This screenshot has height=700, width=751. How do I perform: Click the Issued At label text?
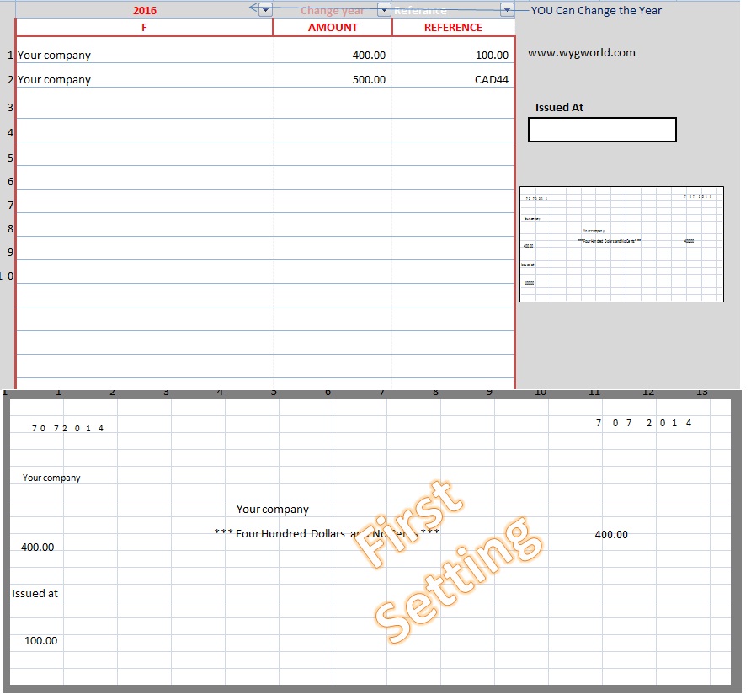(x=558, y=107)
